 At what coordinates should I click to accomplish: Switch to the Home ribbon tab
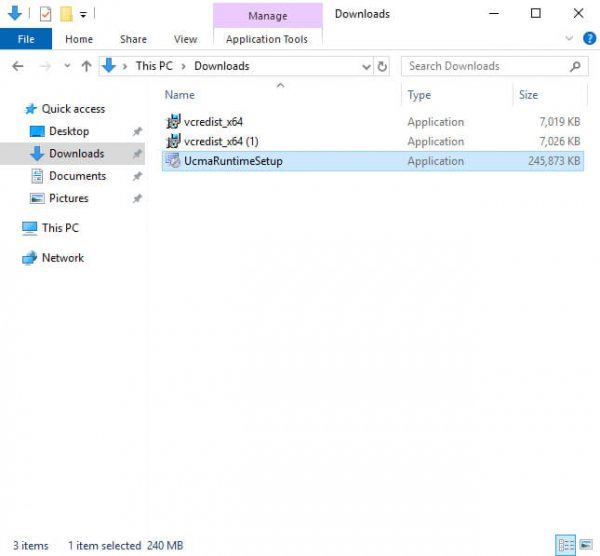(79, 39)
